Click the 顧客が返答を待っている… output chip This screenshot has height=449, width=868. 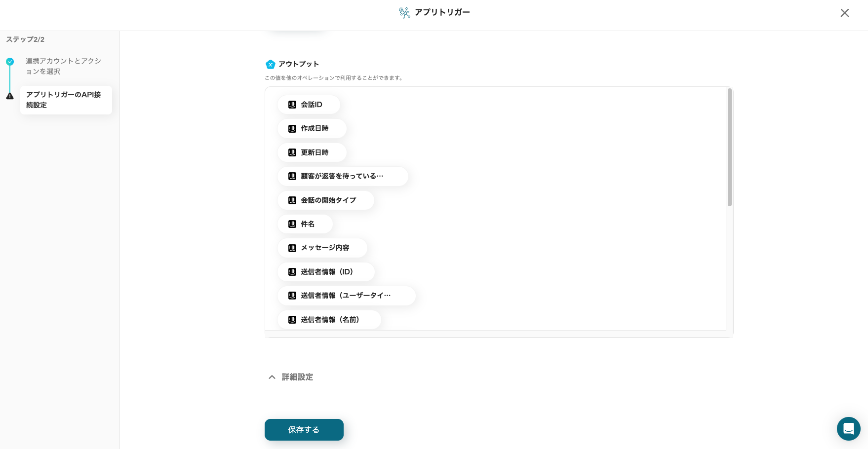click(343, 176)
